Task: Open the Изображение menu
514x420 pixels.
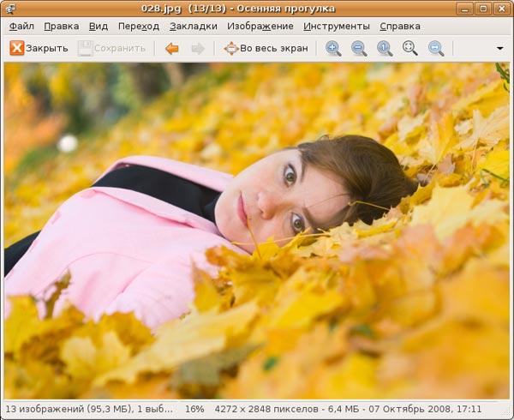Action: [x=260, y=27]
